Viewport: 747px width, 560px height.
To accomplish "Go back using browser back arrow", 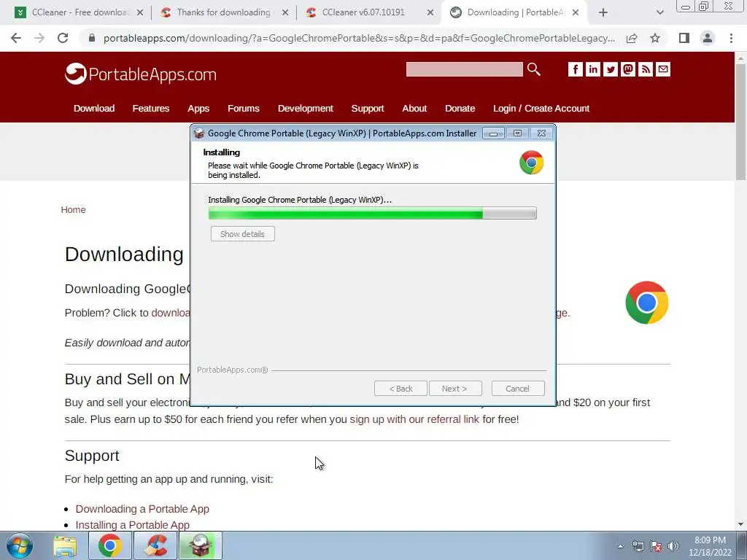I will click(x=16, y=38).
